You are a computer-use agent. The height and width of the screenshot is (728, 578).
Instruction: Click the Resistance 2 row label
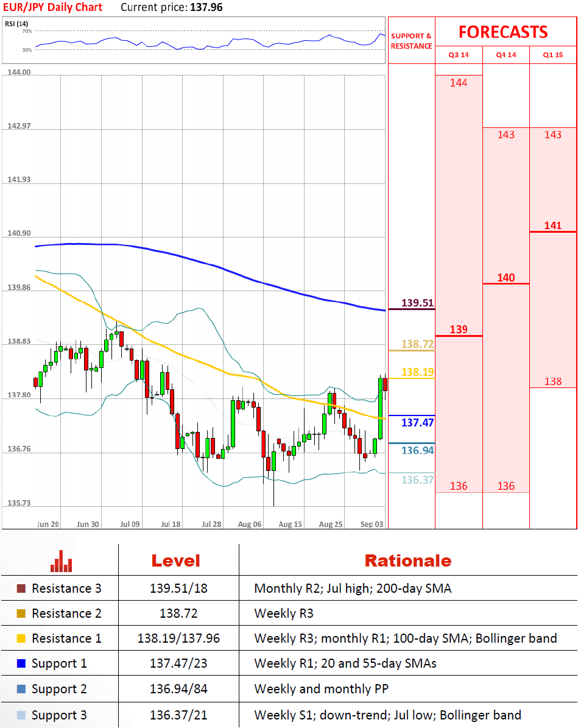coord(66,613)
